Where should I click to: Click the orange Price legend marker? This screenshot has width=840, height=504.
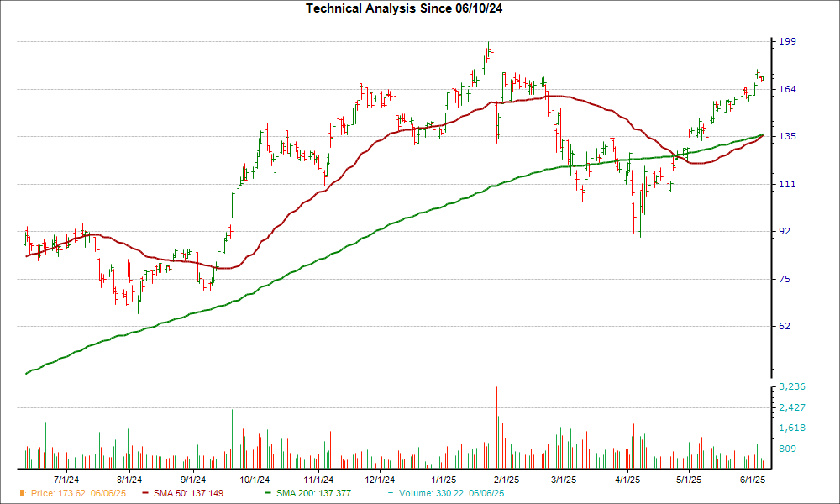23,493
